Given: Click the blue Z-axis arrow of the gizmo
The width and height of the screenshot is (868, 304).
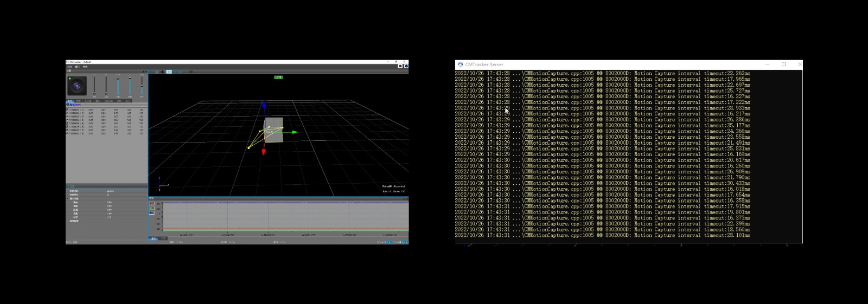Looking at the screenshot, I should tap(264, 105).
